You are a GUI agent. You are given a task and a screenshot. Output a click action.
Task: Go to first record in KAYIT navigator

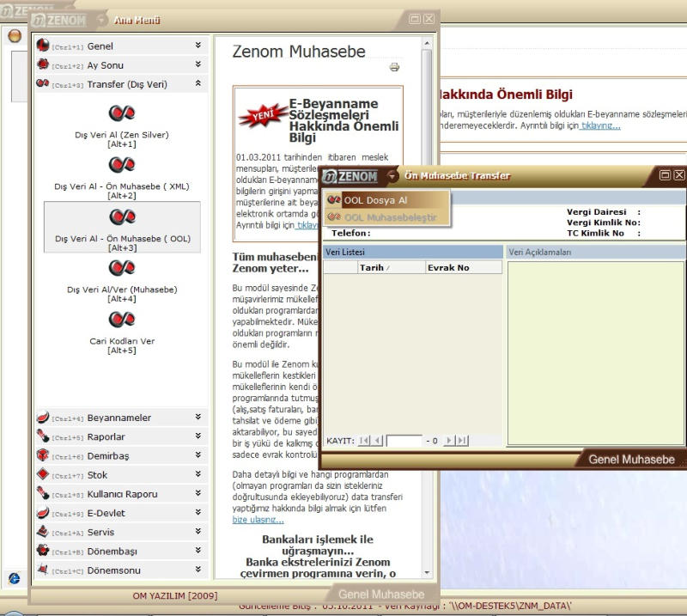coord(364,441)
